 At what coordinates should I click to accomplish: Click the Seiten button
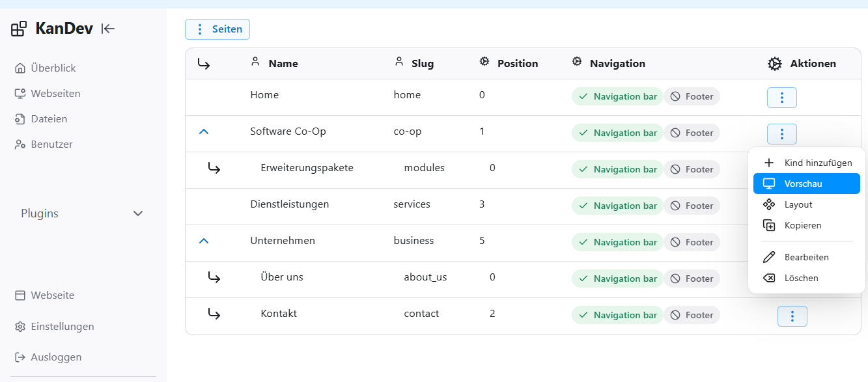[217, 29]
